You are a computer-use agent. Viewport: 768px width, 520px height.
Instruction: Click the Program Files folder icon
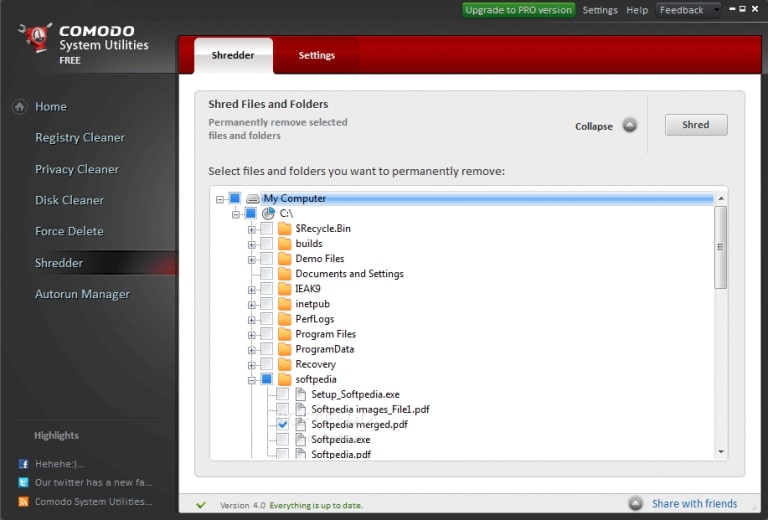pyautogui.click(x=284, y=334)
